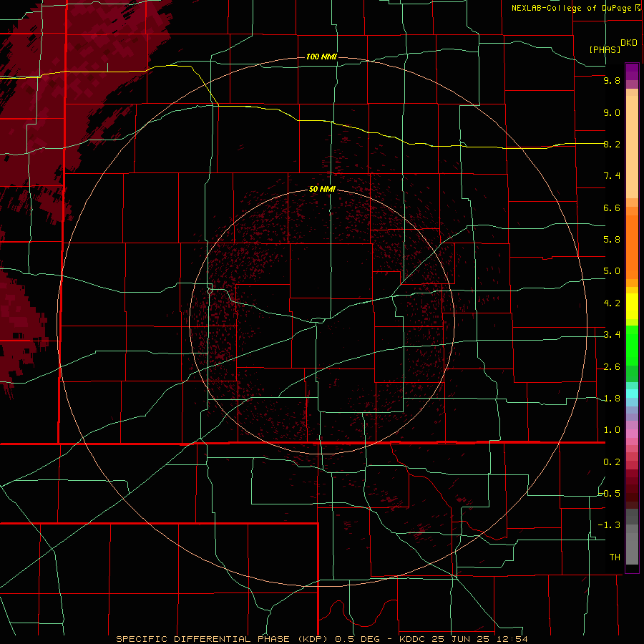Click the TH threshold label on the scale
The width and height of the screenshot is (644, 644).
click(x=615, y=557)
